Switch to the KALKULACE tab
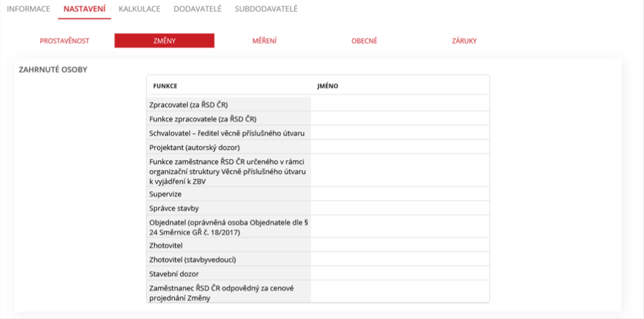Image resolution: width=644 pixels, height=319 pixels. pos(139,9)
